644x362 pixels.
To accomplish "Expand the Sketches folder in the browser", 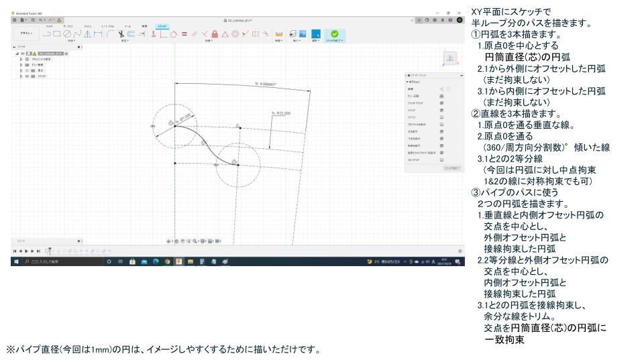I will 19,76.
